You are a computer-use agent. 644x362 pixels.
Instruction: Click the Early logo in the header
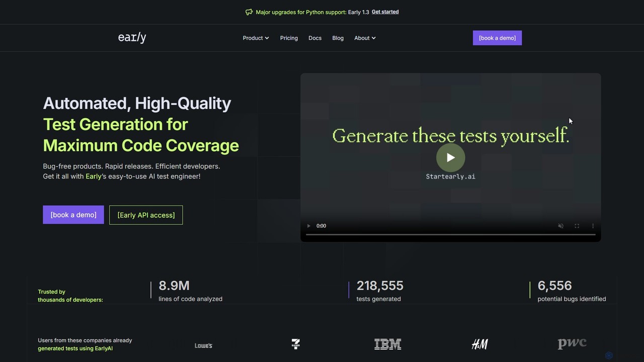point(132,38)
